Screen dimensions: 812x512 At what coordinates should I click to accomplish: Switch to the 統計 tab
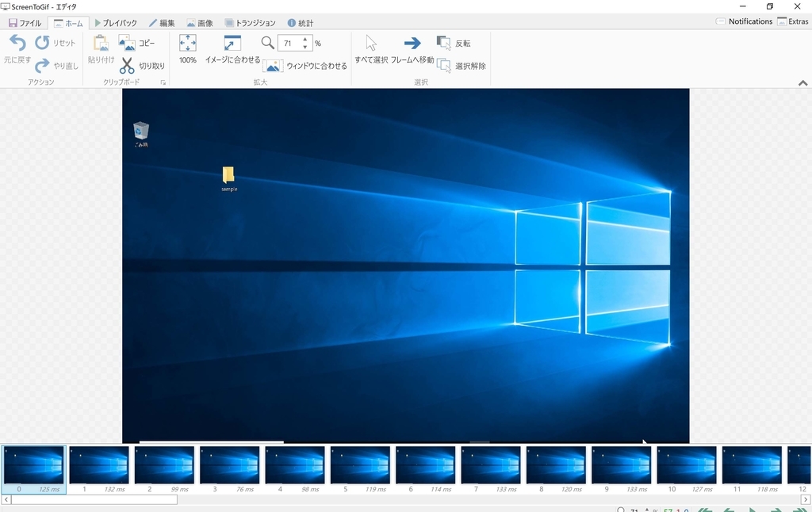coord(301,23)
